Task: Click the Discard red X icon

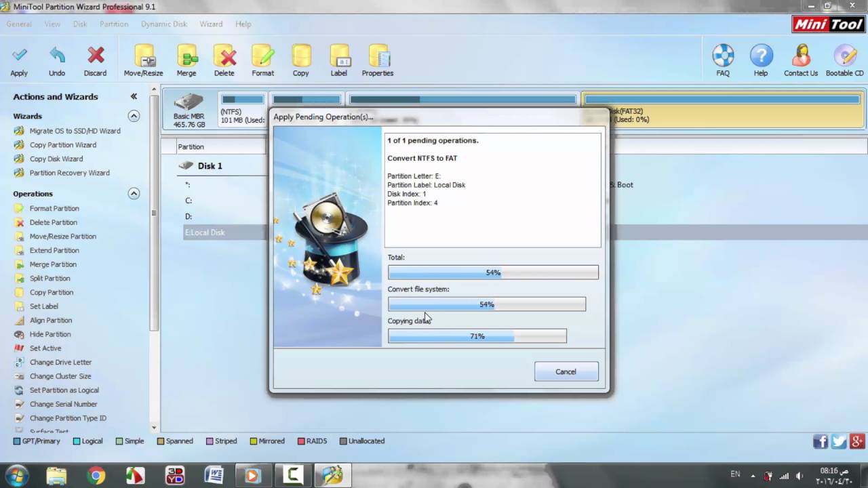Action: (x=96, y=56)
